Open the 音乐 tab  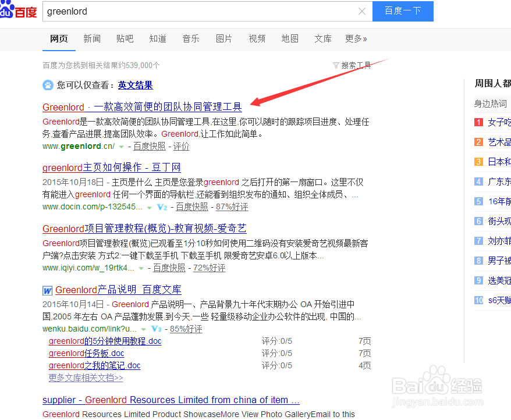click(x=191, y=39)
